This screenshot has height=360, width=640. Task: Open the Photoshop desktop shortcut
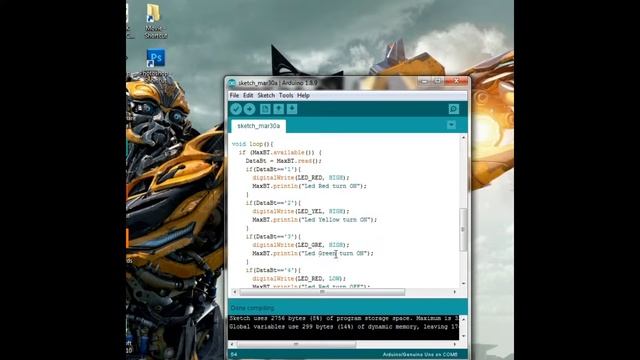coord(156,62)
